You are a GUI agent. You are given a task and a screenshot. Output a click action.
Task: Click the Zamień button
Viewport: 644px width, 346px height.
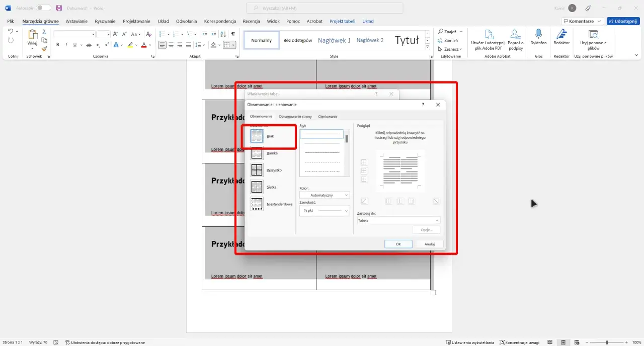click(x=448, y=40)
